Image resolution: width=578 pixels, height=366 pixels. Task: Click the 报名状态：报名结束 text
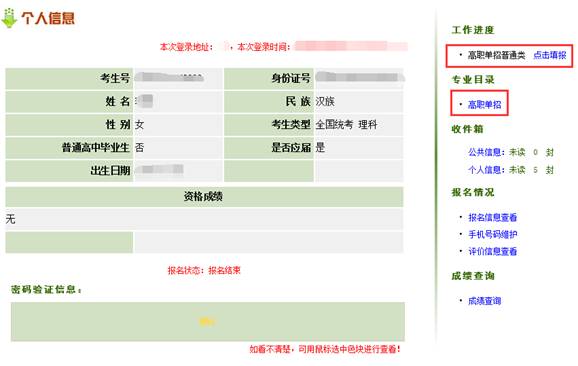204,271
